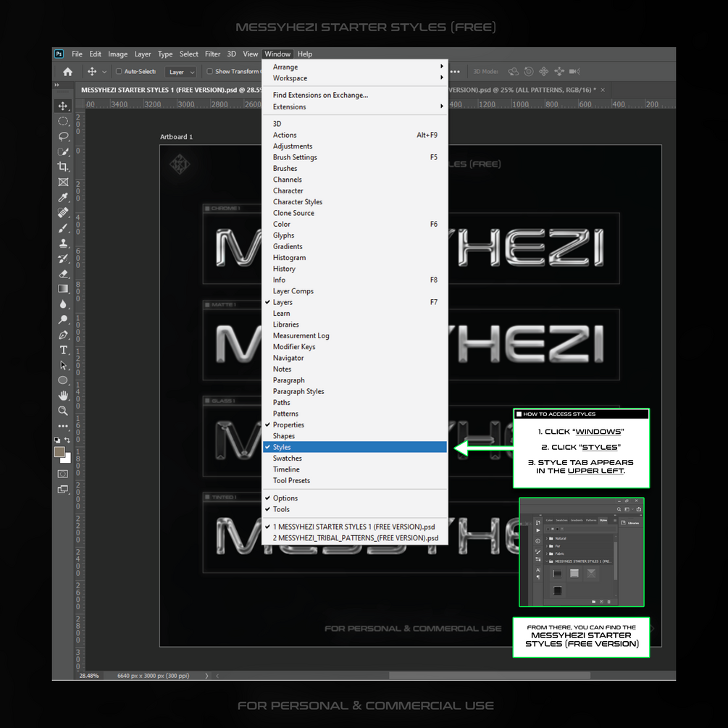Viewport: 728px width, 728px height.
Task: Expand the Arrange submenu
Action: (x=355, y=67)
